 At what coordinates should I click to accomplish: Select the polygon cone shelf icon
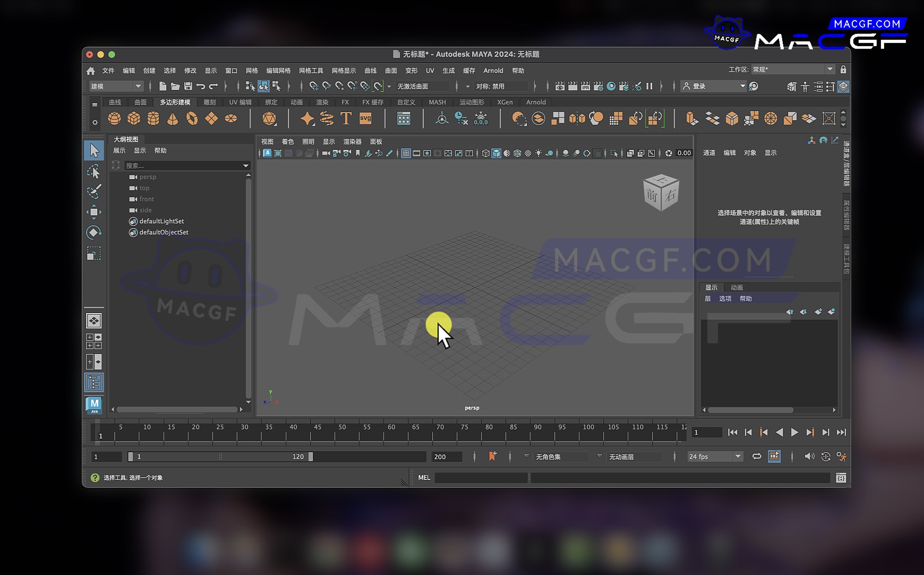(x=173, y=119)
